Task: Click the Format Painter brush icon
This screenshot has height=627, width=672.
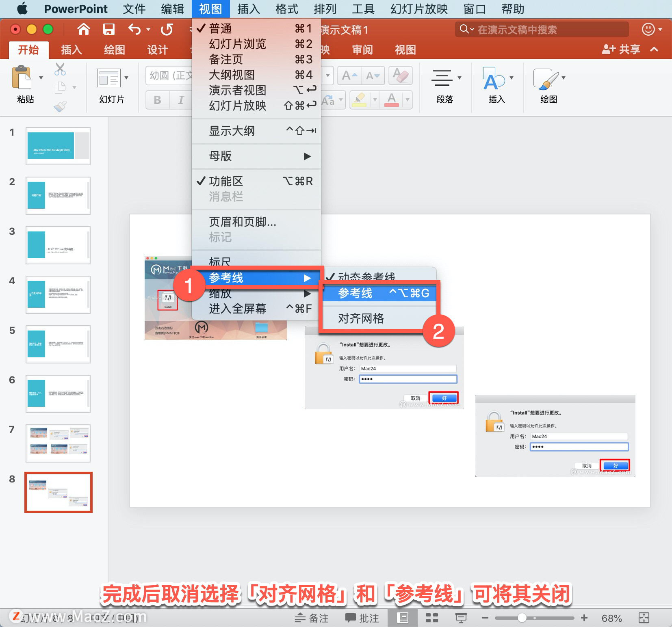Action: 60,106
